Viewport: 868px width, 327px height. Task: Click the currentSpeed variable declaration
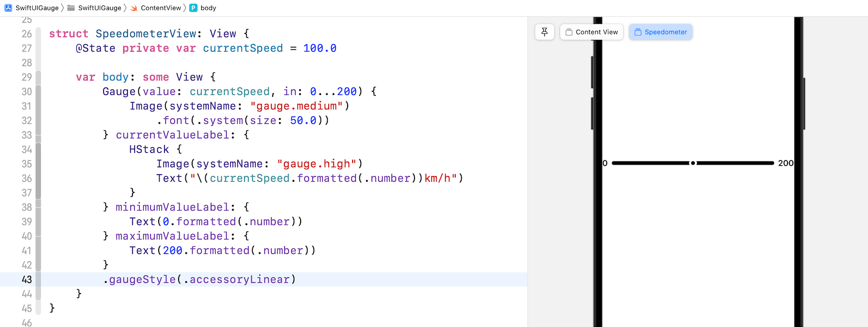click(x=243, y=48)
